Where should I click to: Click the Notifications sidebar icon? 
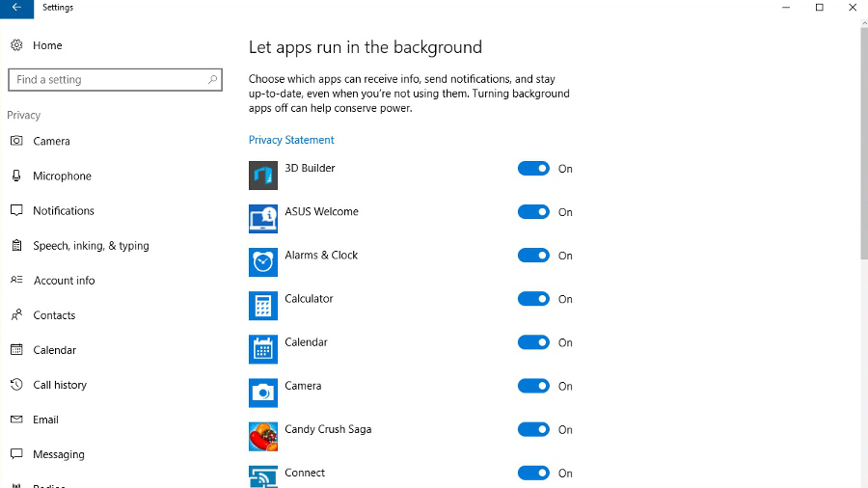coord(16,211)
